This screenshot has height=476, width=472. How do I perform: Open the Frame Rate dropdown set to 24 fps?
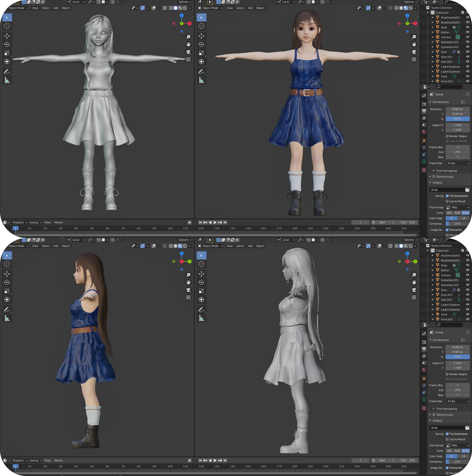(x=457, y=163)
